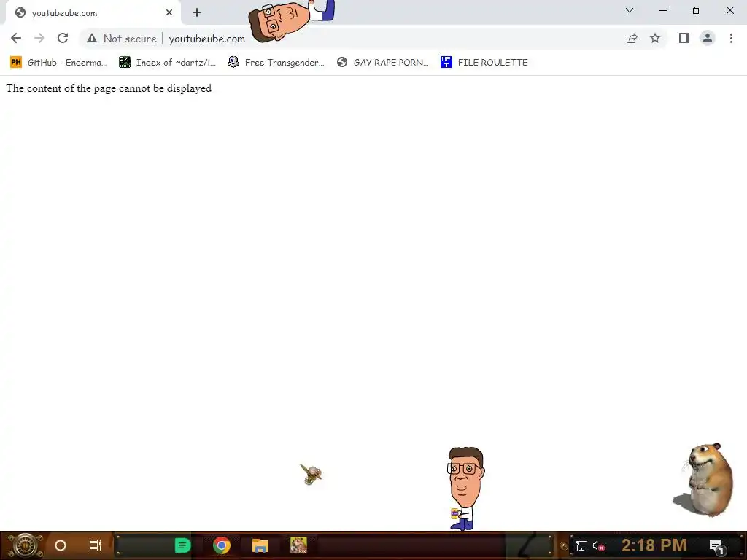Open the hamster box app on taskbar
Image resolution: width=747 pixels, height=560 pixels.
click(x=298, y=545)
